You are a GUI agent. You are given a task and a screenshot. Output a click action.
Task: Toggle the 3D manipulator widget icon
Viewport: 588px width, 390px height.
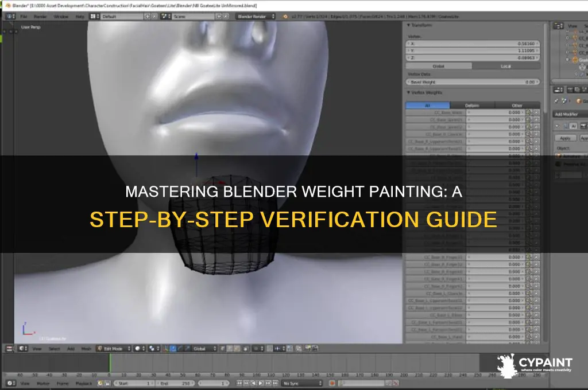coord(167,349)
